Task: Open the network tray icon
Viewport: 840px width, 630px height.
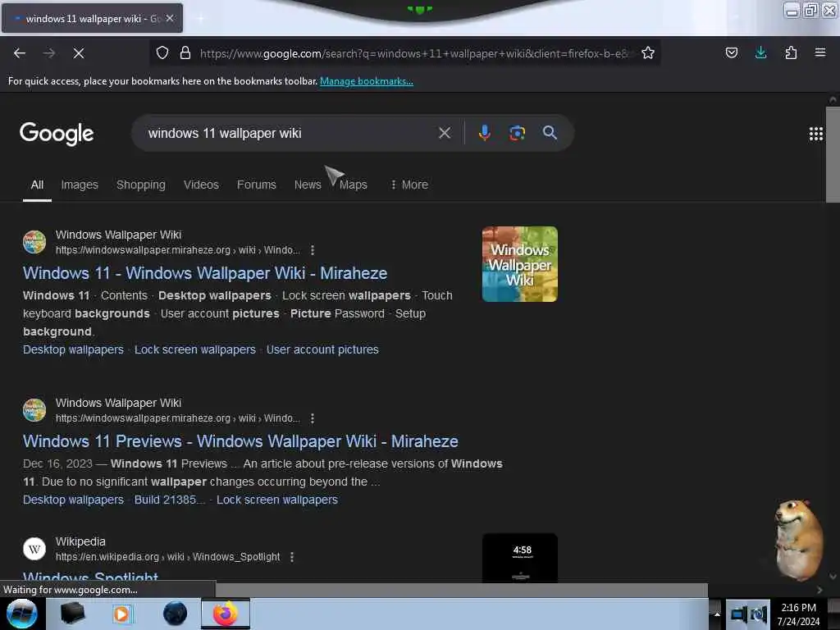Action: coord(739,614)
